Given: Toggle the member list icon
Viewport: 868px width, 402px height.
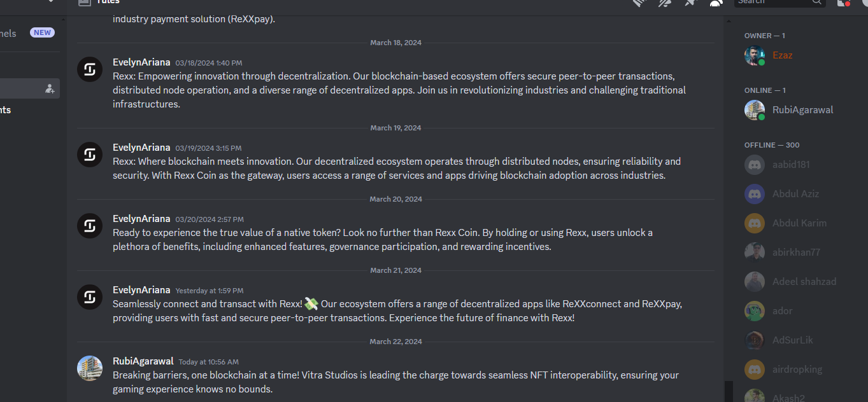Looking at the screenshot, I should (716, 3).
